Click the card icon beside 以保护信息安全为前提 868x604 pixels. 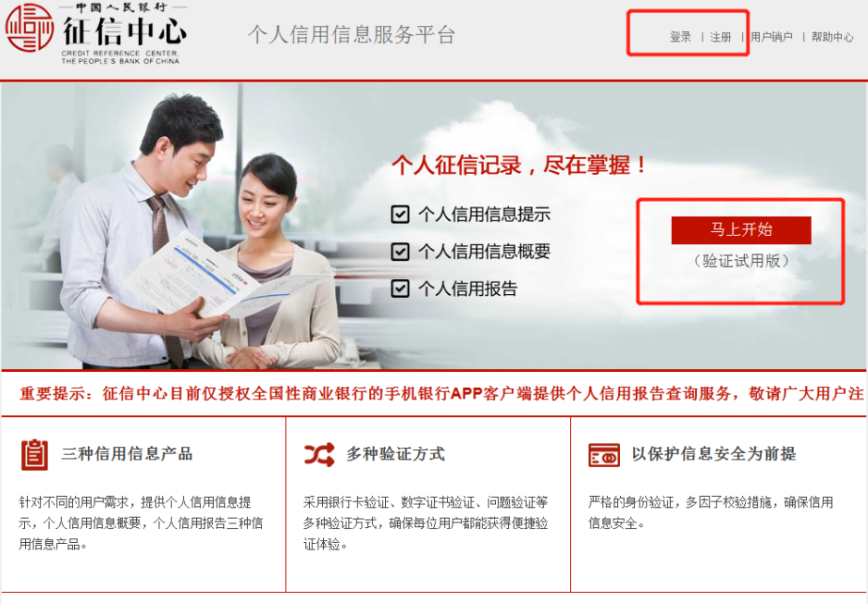tap(604, 455)
